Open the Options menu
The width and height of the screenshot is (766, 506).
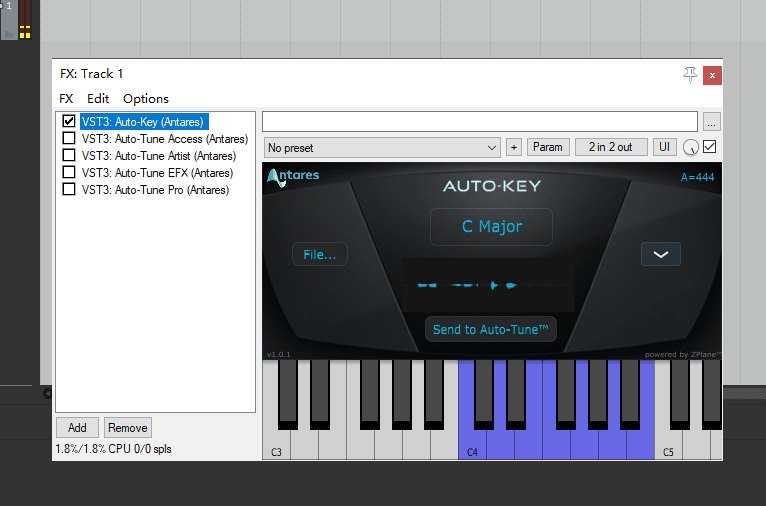click(x=146, y=99)
